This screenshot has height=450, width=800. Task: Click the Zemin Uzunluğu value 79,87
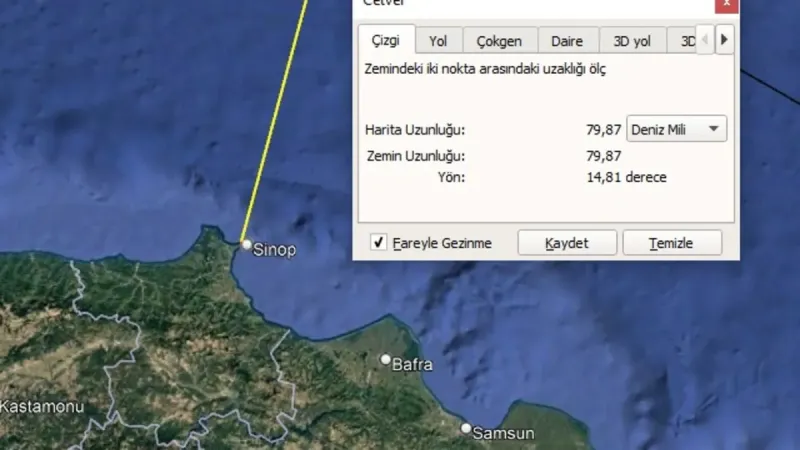(x=604, y=156)
